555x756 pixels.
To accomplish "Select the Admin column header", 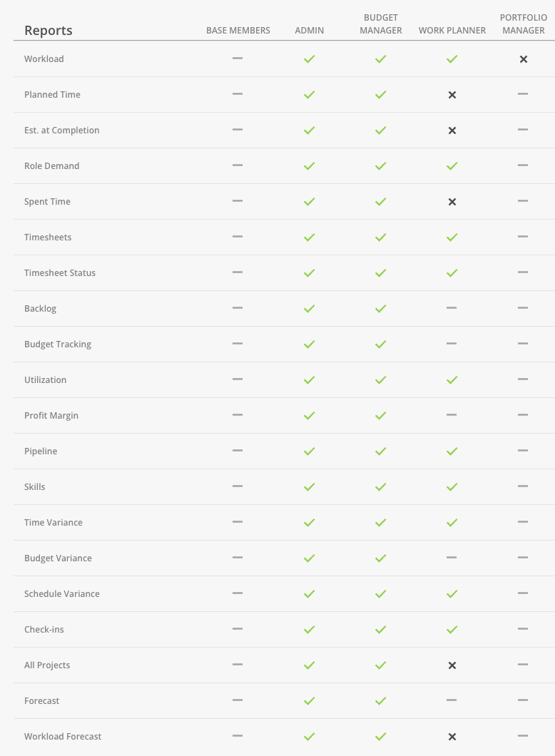I will [309, 31].
